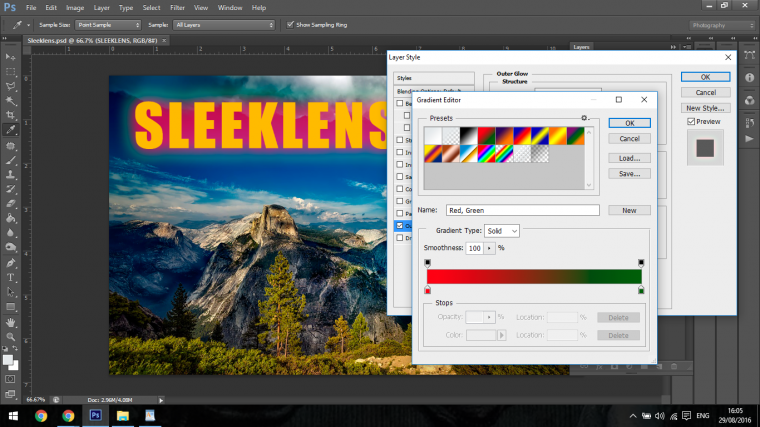Image resolution: width=760 pixels, height=427 pixels.
Task: Open the Layer menu
Action: [x=101, y=8]
